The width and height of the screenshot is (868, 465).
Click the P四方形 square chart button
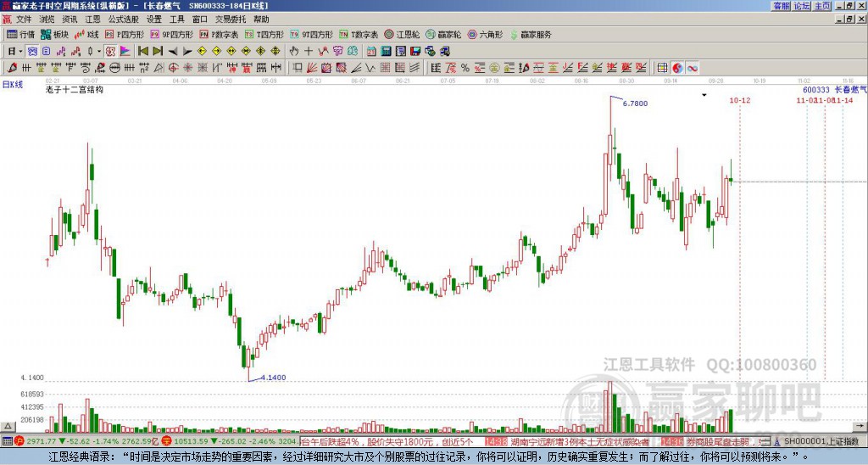pyautogui.click(x=125, y=35)
